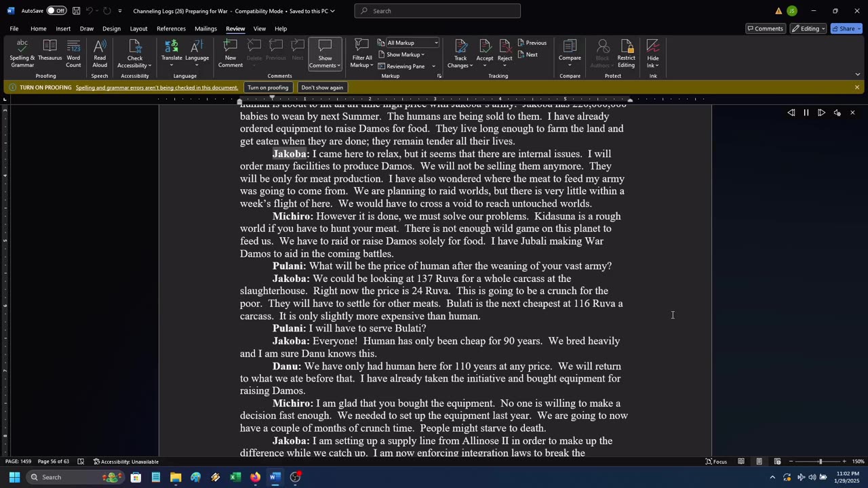Image resolution: width=868 pixels, height=488 pixels.
Task: Skip to next paragraph in Read Aloud
Action: [x=821, y=113]
